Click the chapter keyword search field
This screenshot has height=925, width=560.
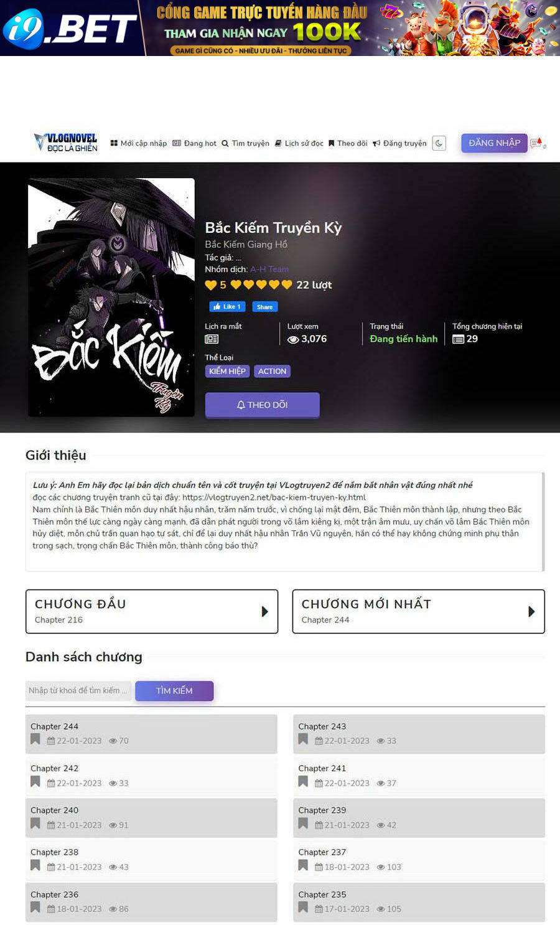(78, 690)
